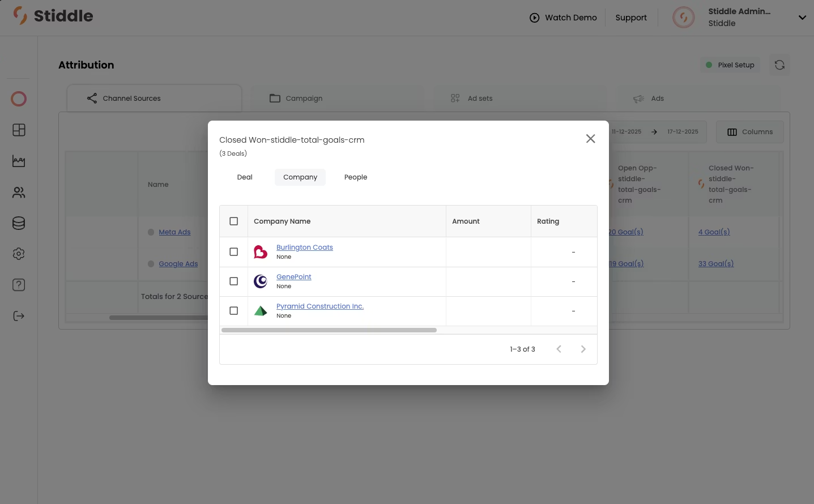Click the Campaign folder icon

tap(275, 99)
